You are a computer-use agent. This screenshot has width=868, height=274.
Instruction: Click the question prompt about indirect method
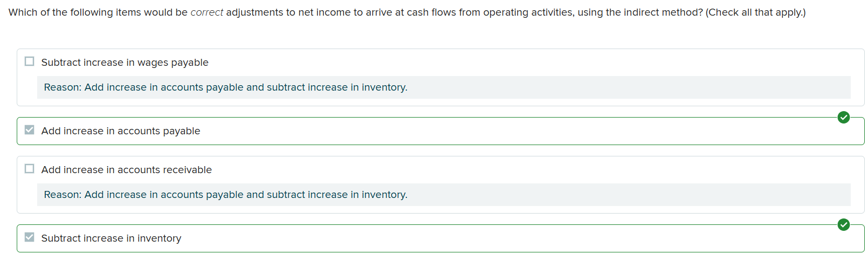[x=407, y=12]
